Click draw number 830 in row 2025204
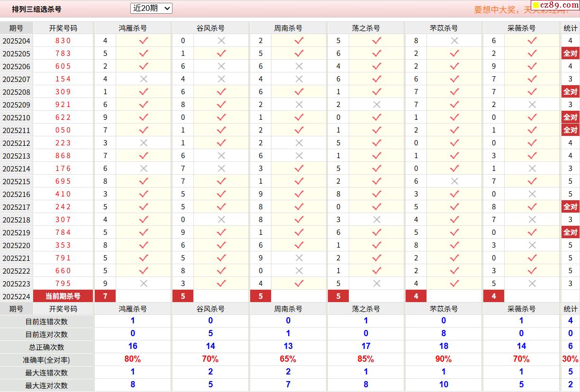Viewport: 580px width, 392px height. coord(63,41)
